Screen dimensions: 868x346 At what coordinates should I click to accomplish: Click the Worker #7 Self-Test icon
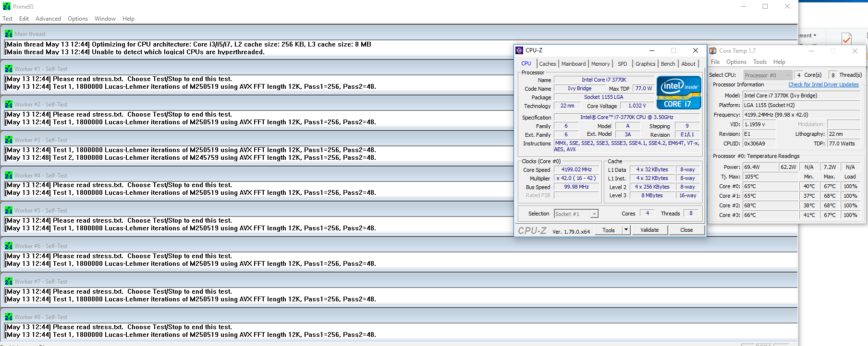[9, 281]
